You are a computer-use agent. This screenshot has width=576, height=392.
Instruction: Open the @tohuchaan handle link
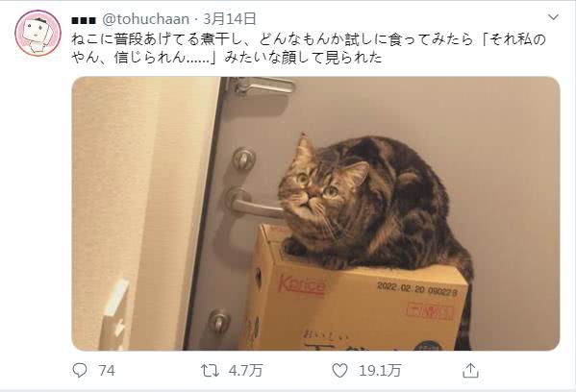(x=145, y=19)
